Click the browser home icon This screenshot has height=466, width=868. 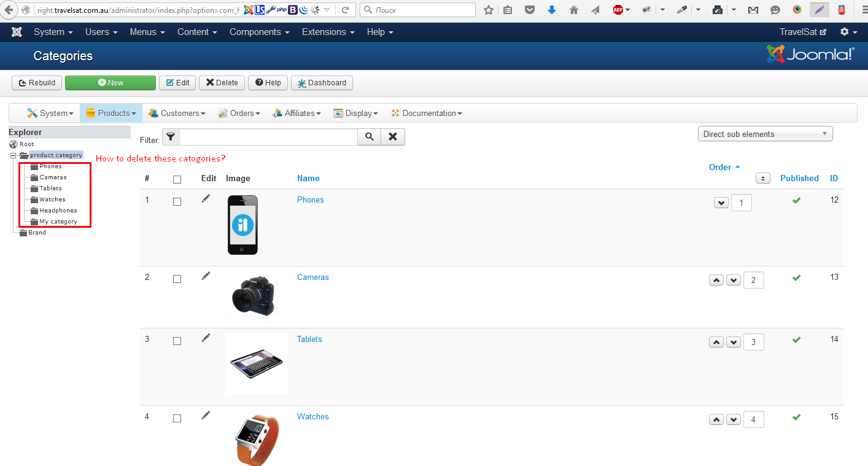pyautogui.click(x=574, y=10)
